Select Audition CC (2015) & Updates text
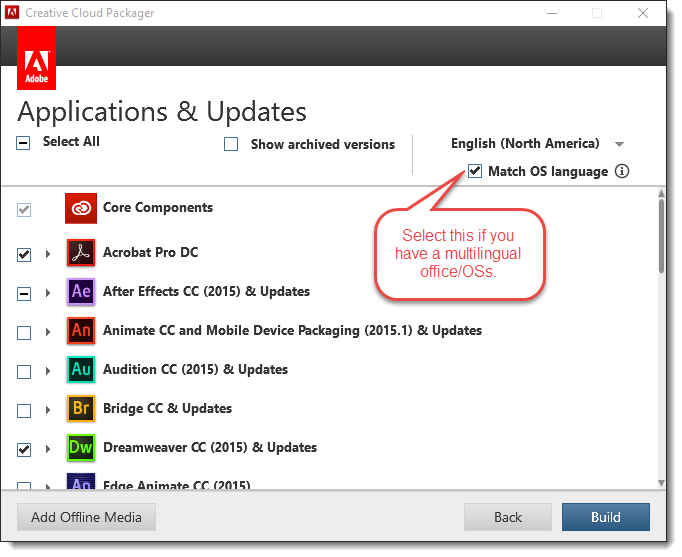 [195, 370]
